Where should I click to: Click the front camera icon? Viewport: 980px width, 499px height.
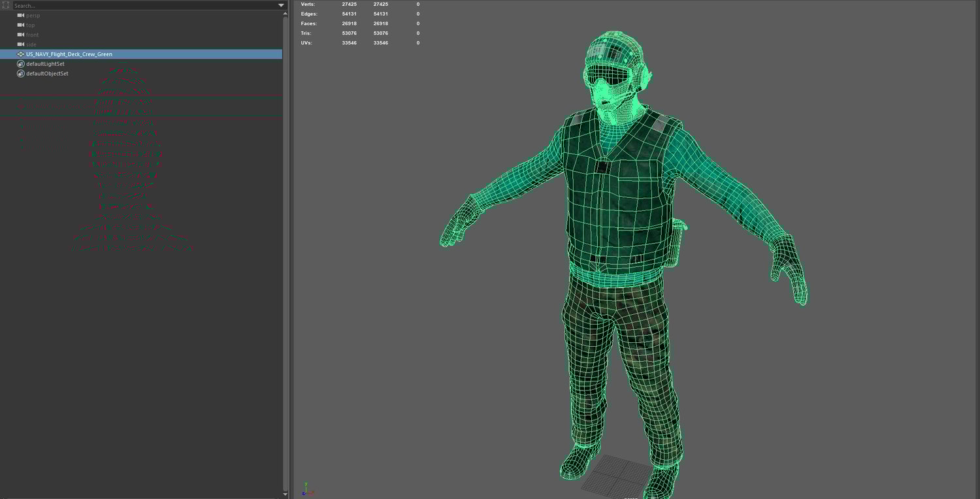click(x=21, y=35)
